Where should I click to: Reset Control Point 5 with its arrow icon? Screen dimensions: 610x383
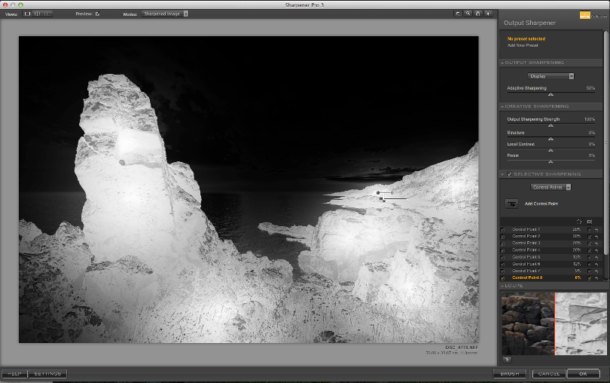(596, 257)
